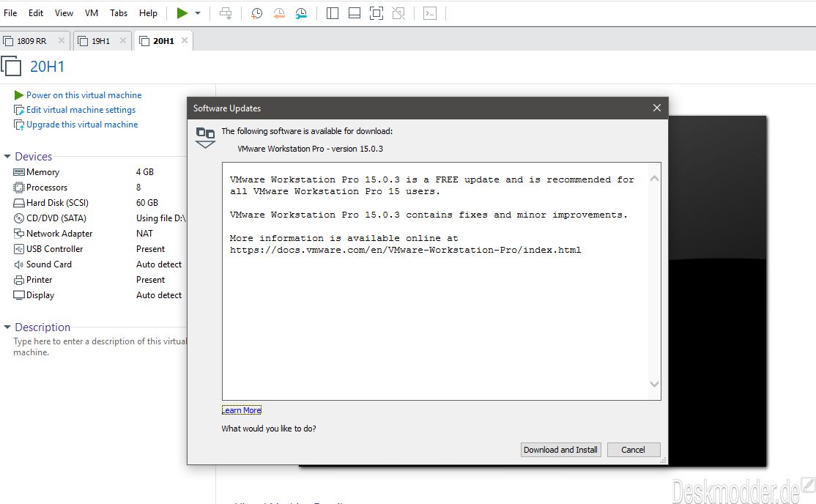This screenshot has width=816, height=504.
Task: Select the 20H1 tab
Action: pos(163,40)
